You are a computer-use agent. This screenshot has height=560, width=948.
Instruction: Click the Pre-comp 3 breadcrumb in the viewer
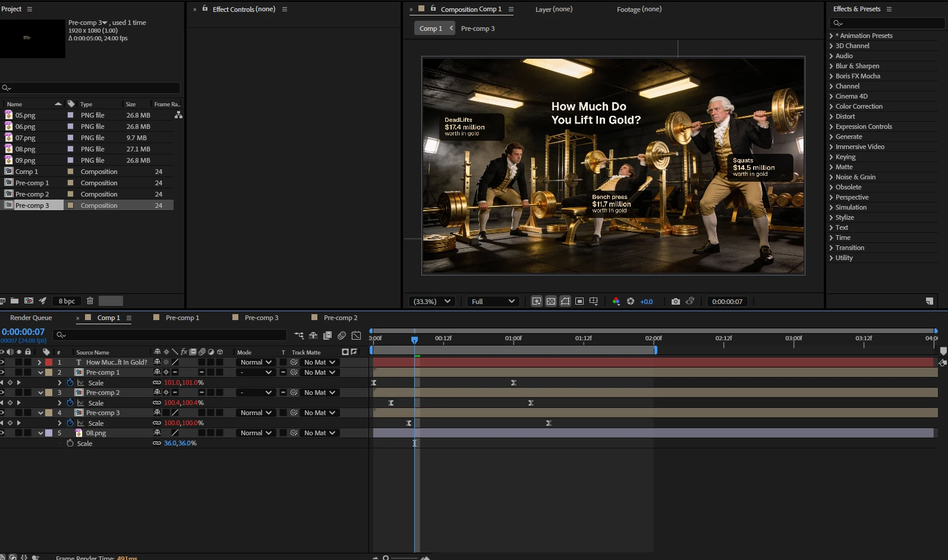[477, 29]
